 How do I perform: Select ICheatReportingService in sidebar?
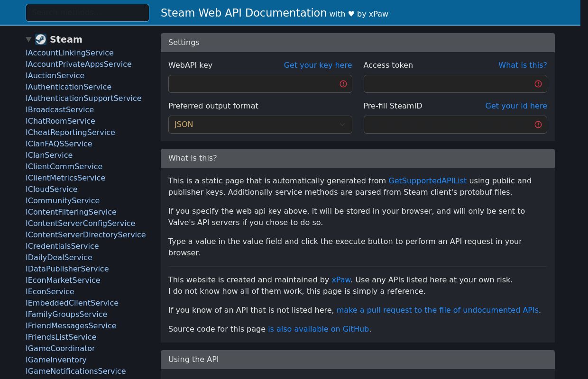click(x=70, y=132)
